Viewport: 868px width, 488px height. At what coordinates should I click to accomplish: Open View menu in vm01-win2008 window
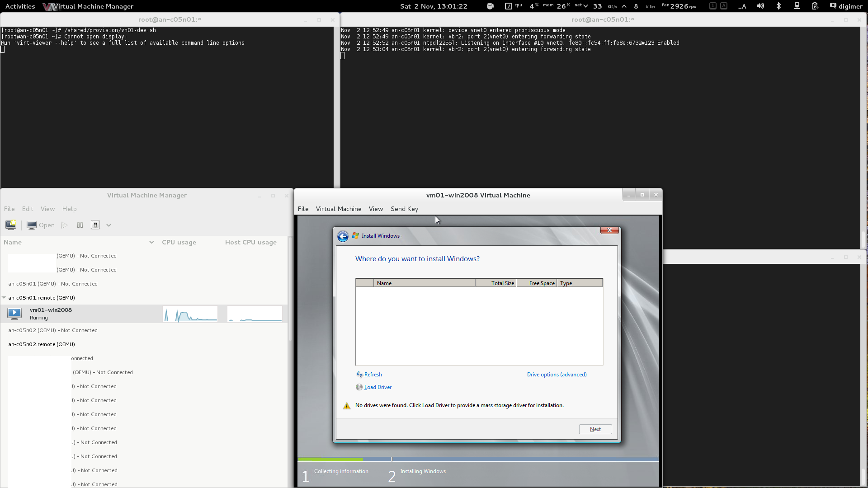(x=376, y=209)
